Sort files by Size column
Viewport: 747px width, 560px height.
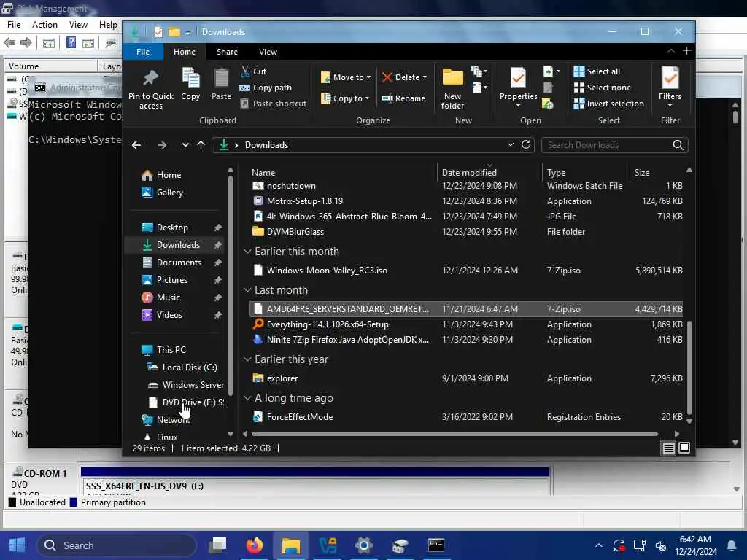click(657, 172)
